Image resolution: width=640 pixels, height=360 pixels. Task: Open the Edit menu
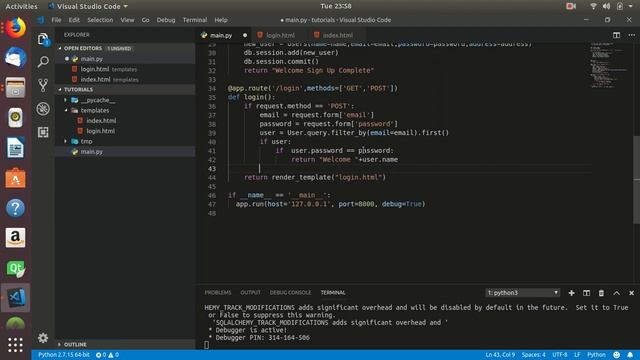tap(74, 20)
